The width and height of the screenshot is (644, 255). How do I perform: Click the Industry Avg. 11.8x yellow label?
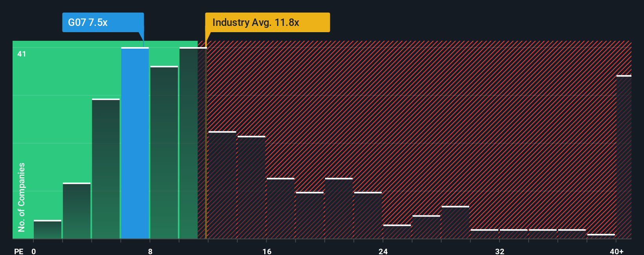[267, 22]
